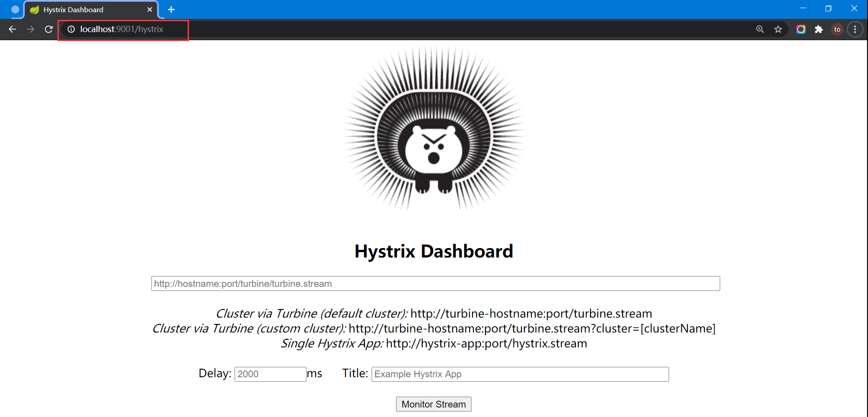Viewport: 868px width, 417px height.
Task: Open the 'to' profile avatar
Action: pos(837,29)
